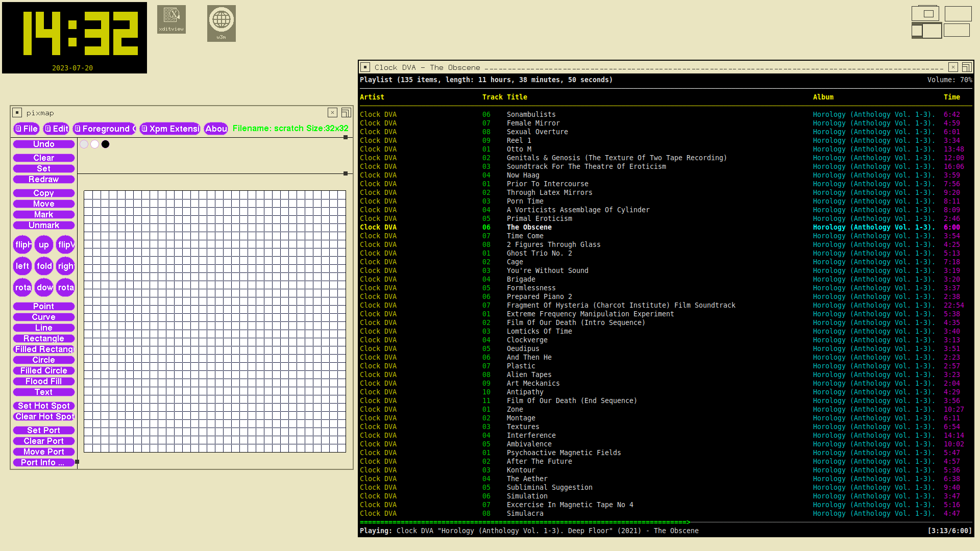
Task: Click the Set button
Action: pyautogui.click(x=44, y=169)
